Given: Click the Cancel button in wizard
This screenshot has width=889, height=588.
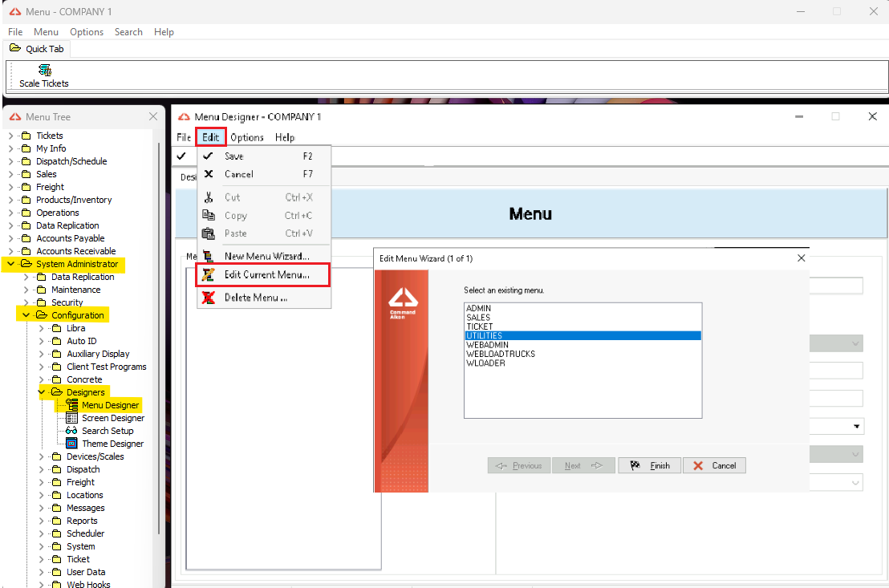Looking at the screenshot, I should (x=714, y=465).
